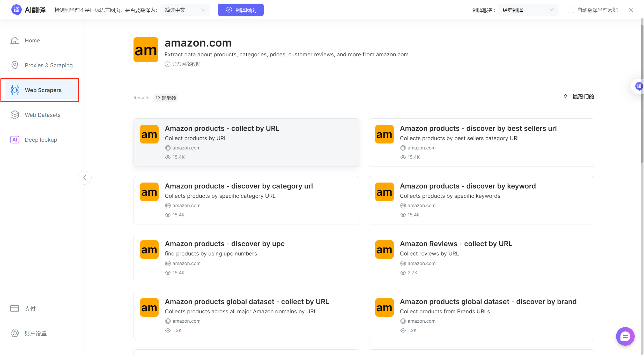Click logo of Amazon products collect by URL card

149,134
